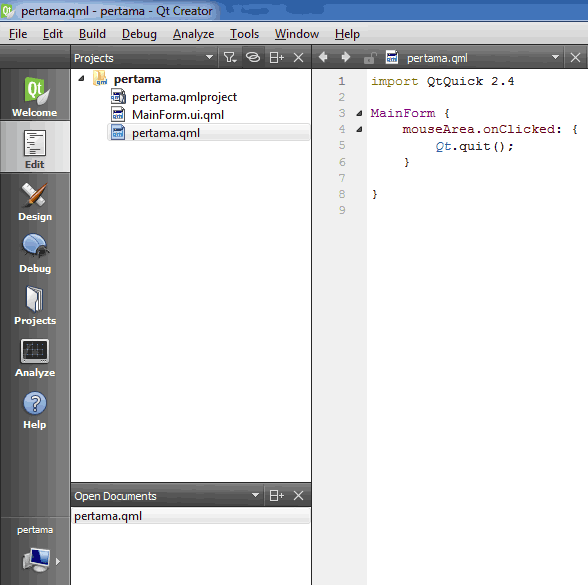Open the Help menu

[x=347, y=34]
